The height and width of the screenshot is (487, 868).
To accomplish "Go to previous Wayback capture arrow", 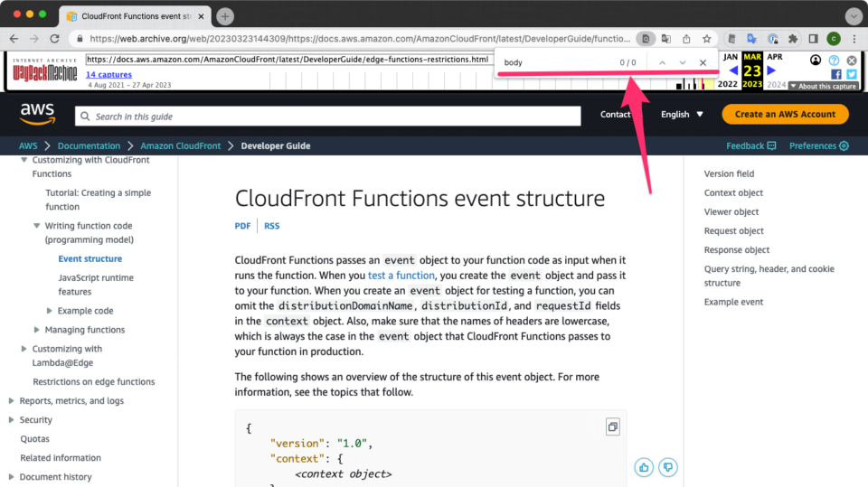I will [x=733, y=70].
